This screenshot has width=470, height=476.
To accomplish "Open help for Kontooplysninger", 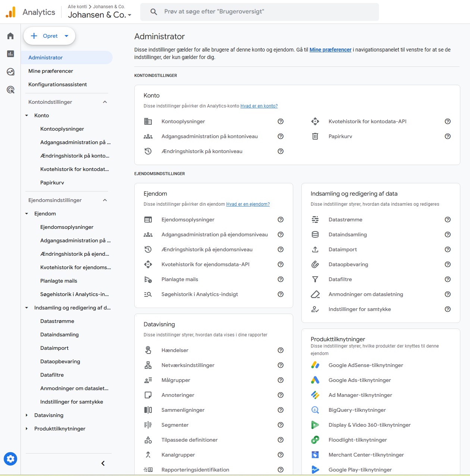I will [281, 121].
